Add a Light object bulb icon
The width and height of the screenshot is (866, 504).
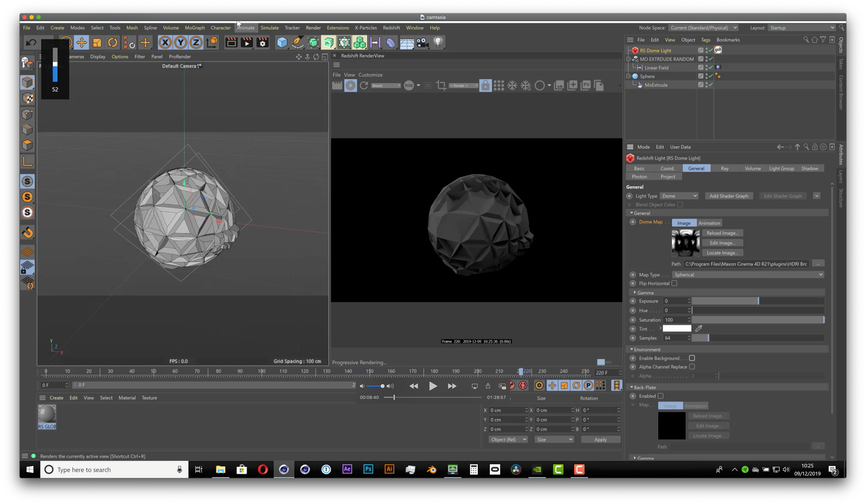pyautogui.click(x=438, y=43)
